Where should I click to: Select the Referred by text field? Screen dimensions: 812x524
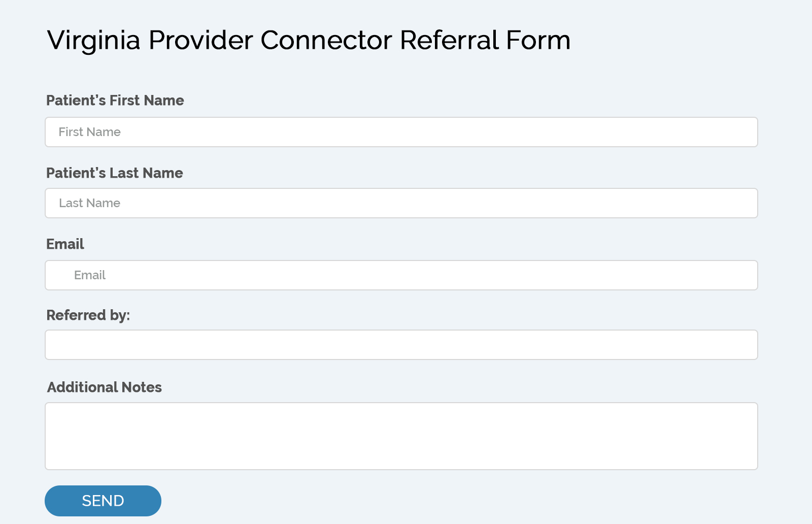pos(401,345)
